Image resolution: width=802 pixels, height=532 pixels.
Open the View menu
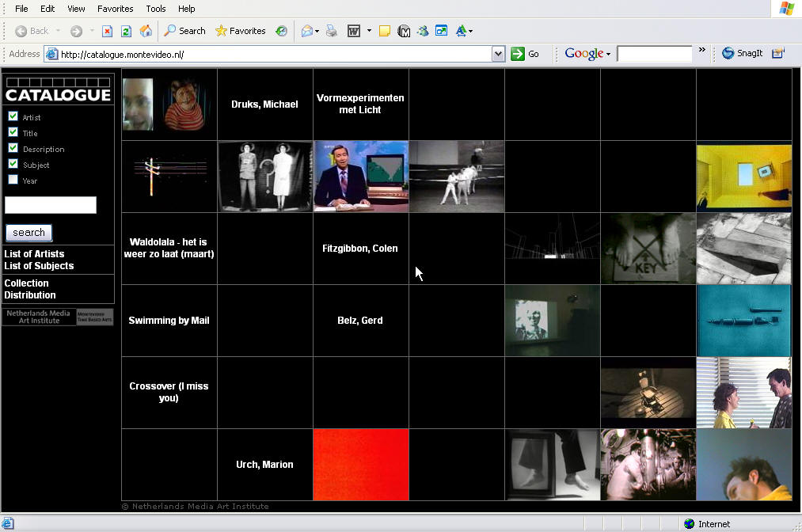pyautogui.click(x=76, y=9)
